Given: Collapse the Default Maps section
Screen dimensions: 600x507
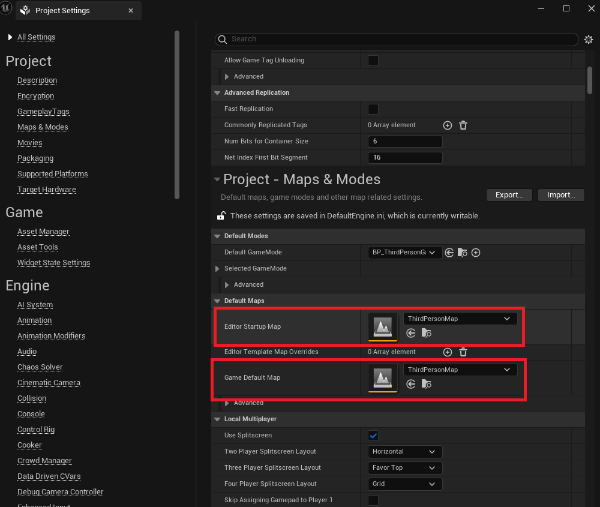Looking at the screenshot, I should [217, 301].
